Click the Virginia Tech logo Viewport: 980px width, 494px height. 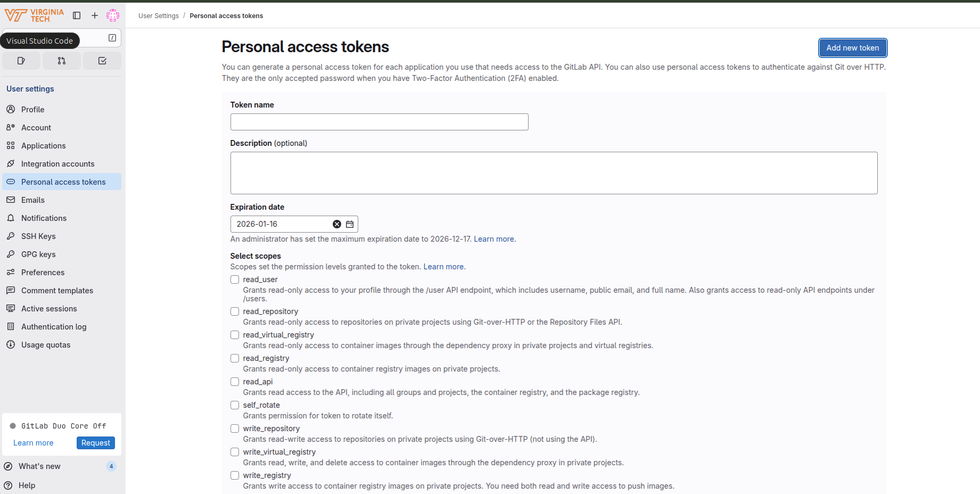(x=34, y=15)
